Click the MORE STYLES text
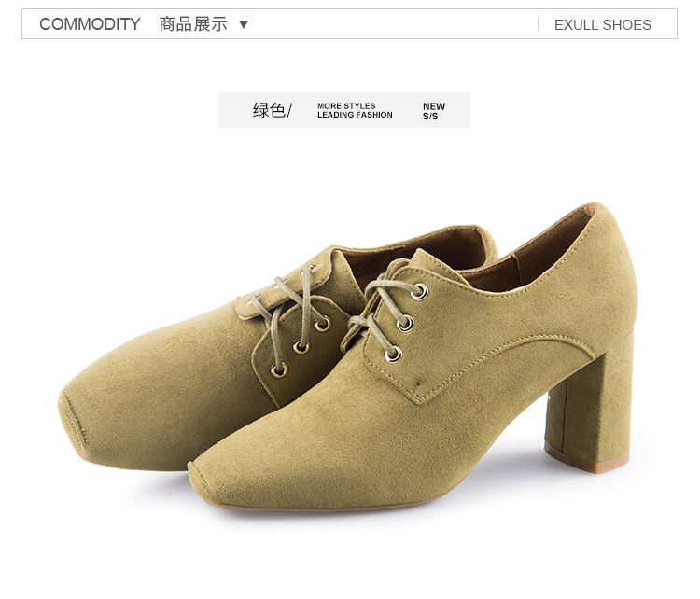 [346, 106]
